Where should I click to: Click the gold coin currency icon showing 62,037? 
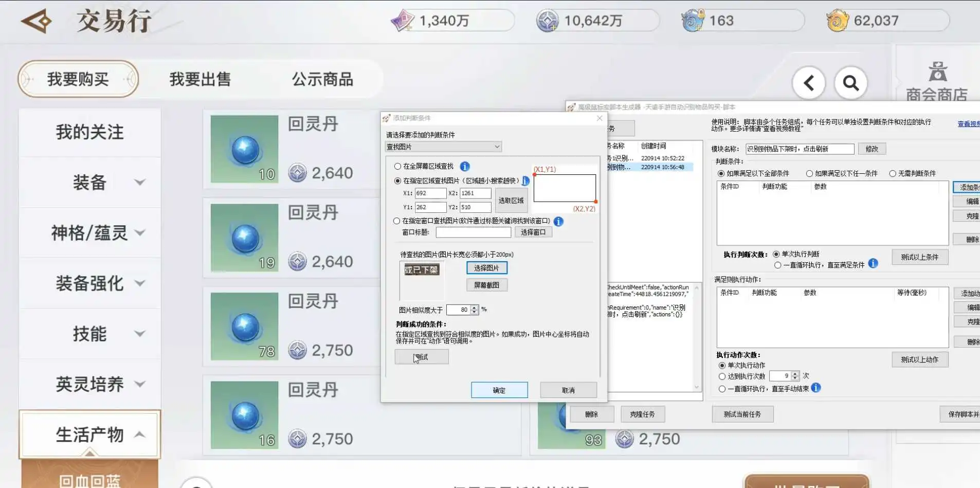[837, 21]
